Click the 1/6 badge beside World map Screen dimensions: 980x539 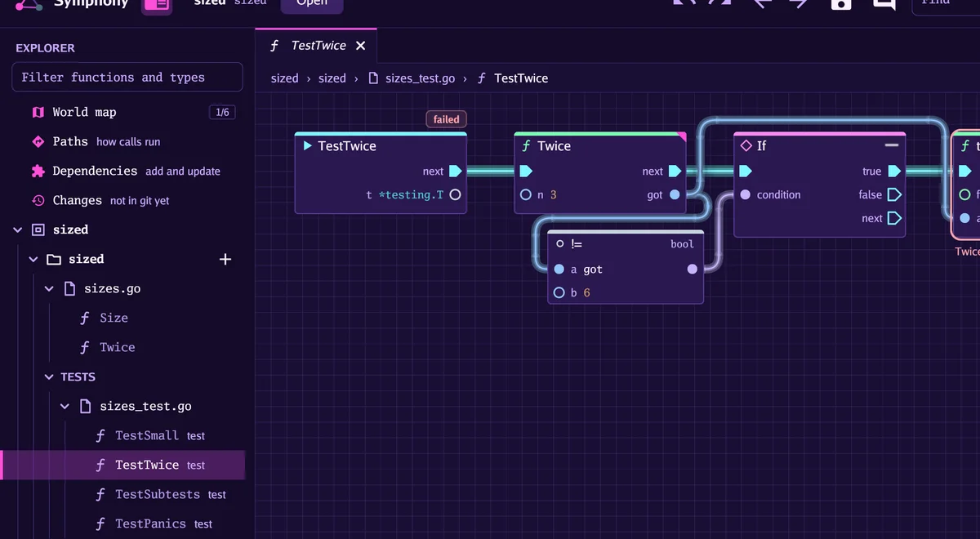point(222,112)
